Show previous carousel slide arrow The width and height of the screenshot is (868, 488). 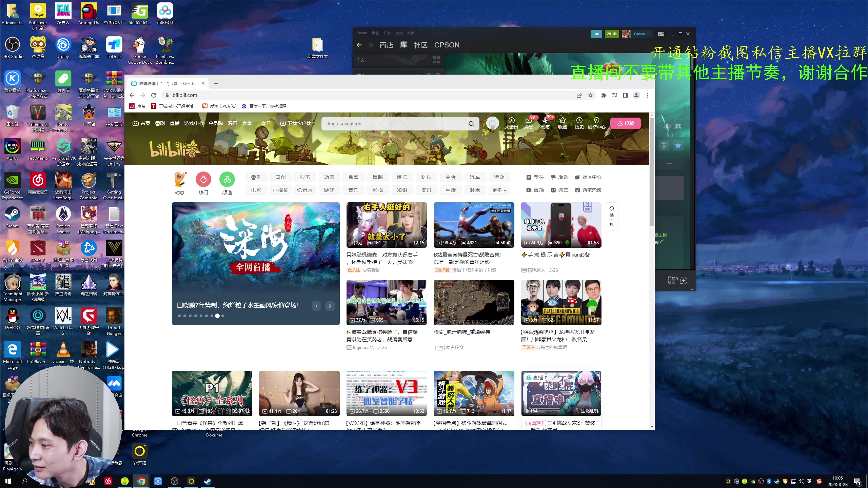click(x=316, y=306)
